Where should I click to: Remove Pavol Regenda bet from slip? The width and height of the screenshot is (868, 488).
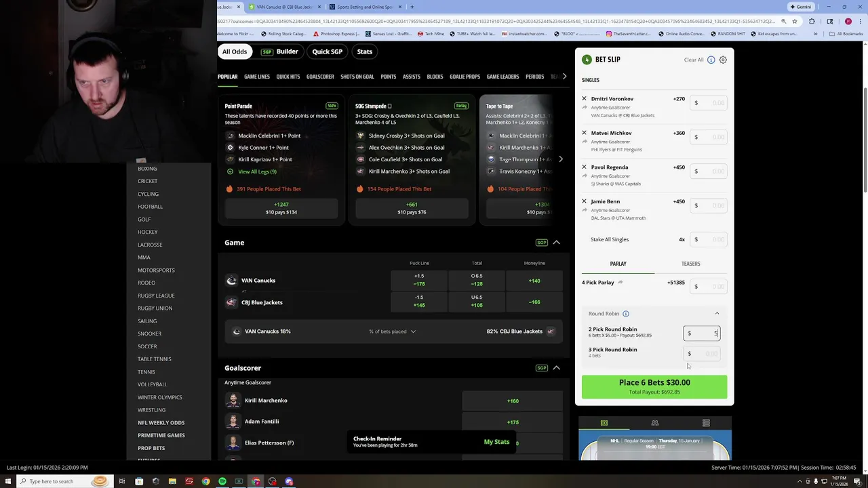[x=584, y=167]
